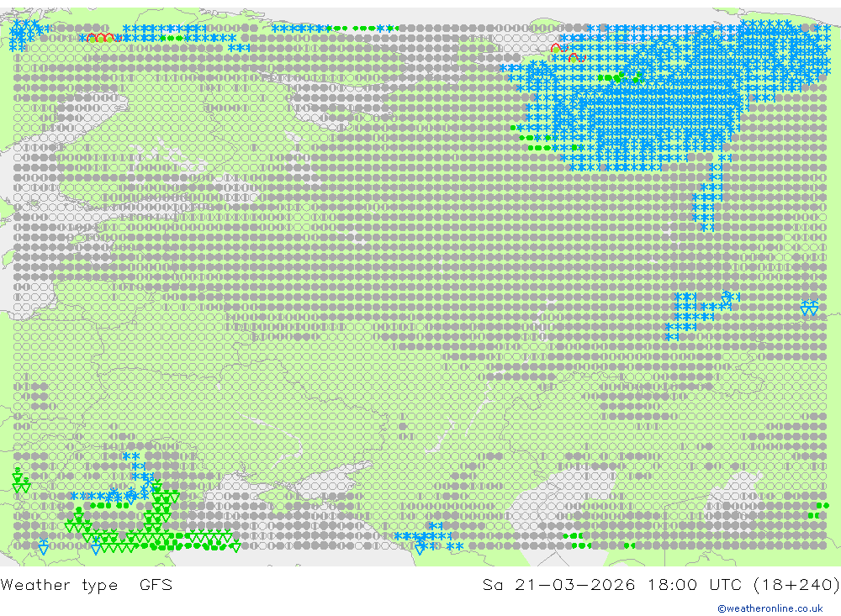This screenshot has width=841, height=616.
Task: Open the ©weatheronline.co.uk link
Action: [770, 608]
